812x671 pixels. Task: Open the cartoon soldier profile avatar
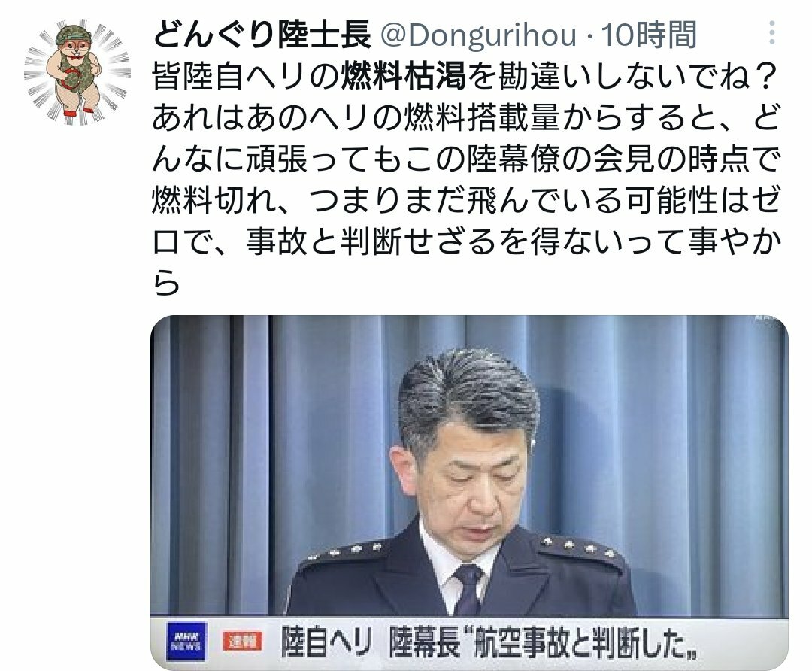(x=77, y=72)
